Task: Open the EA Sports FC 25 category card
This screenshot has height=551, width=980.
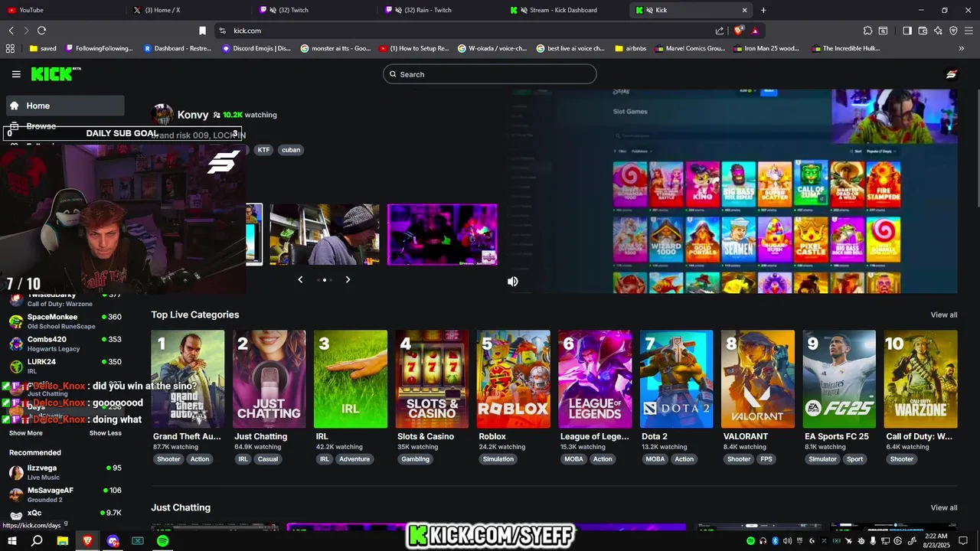Action: [x=839, y=379]
